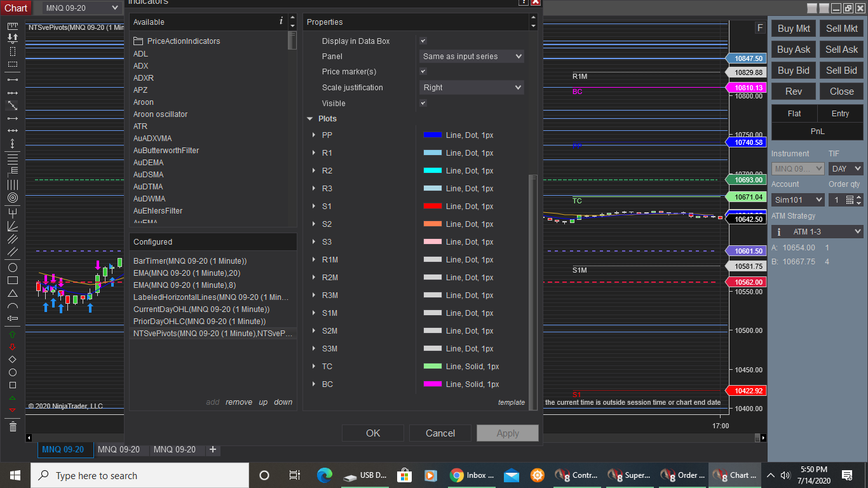
Task: Select EMA(MNQ 09-20 (1 Minute),20) in Configured list
Action: click(x=187, y=273)
